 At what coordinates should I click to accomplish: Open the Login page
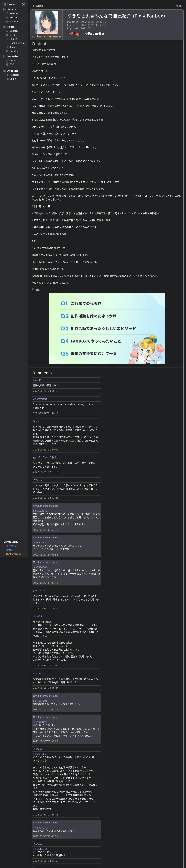click(x=13, y=79)
